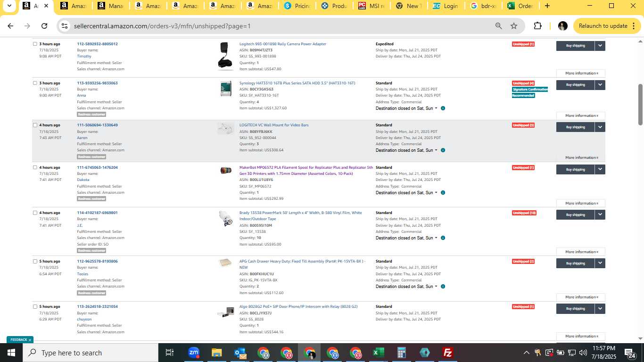Expand Buy shipping dropdown for Tooles' order

pos(600,263)
